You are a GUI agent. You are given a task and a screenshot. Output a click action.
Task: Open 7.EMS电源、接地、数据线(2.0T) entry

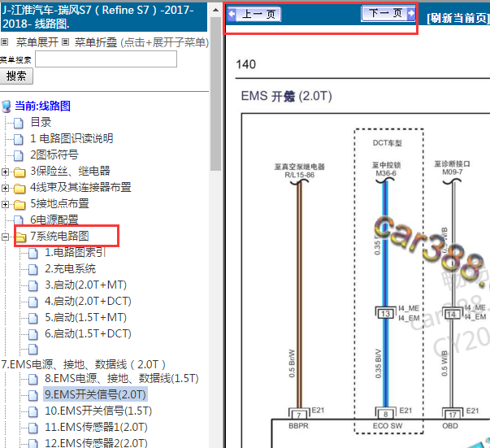(x=83, y=364)
